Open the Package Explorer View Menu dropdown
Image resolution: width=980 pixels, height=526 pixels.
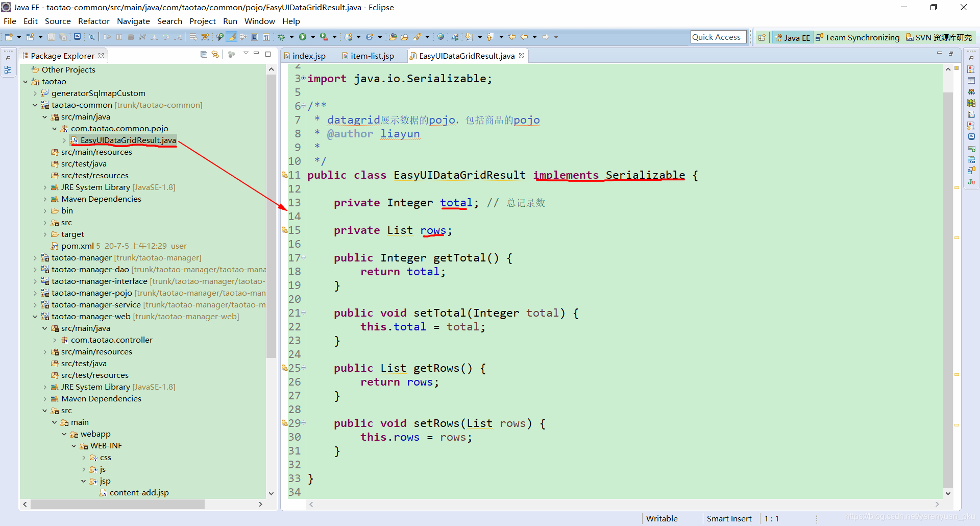(246, 54)
